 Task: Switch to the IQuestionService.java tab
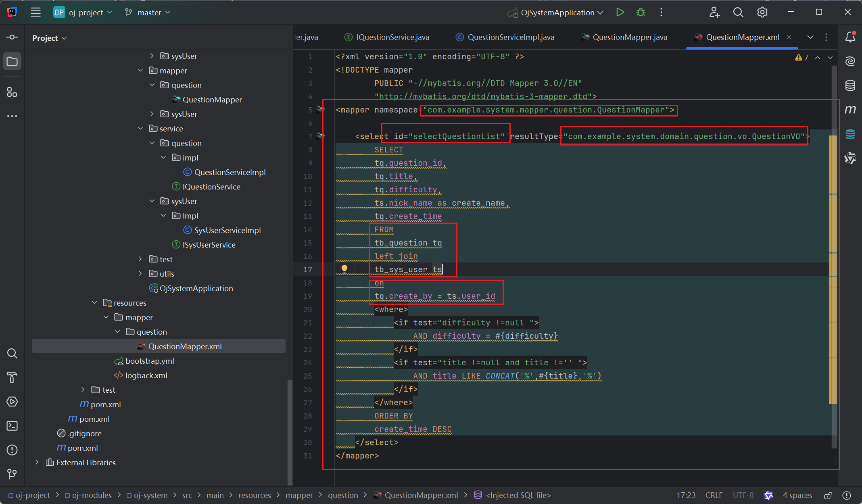click(x=387, y=37)
